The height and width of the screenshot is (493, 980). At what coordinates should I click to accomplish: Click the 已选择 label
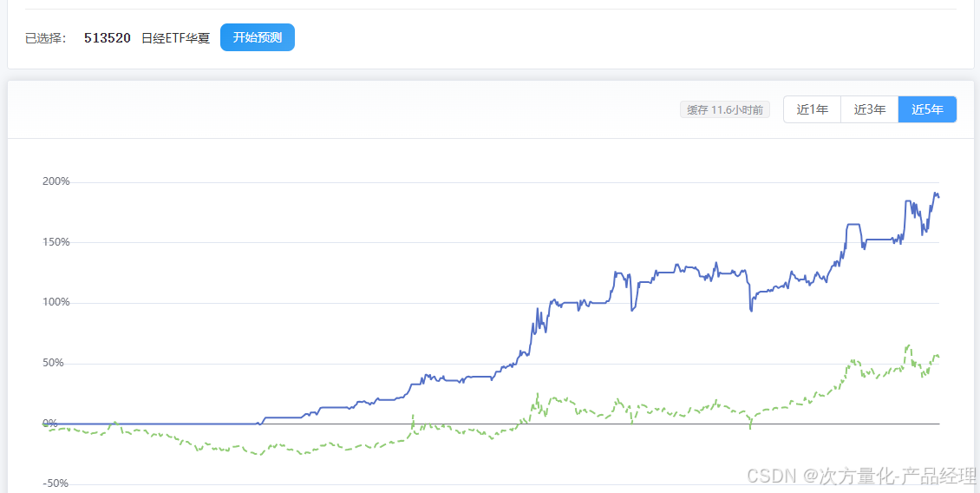[46, 38]
